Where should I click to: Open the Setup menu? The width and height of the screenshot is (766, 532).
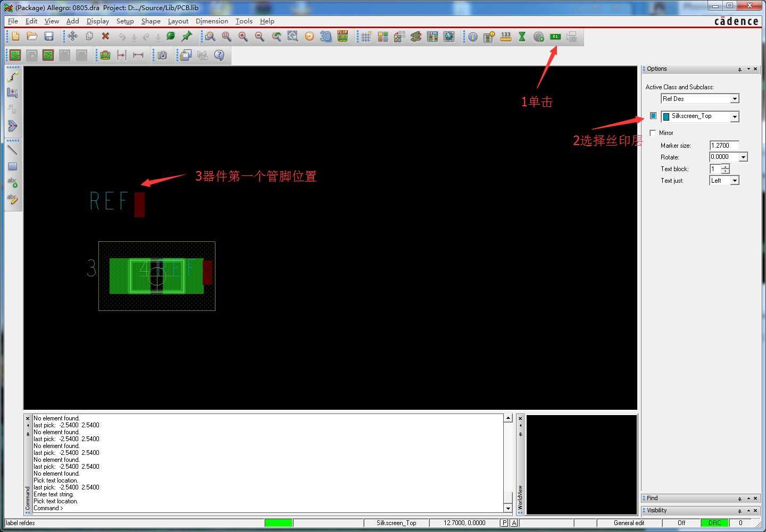(x=125, y=21)
